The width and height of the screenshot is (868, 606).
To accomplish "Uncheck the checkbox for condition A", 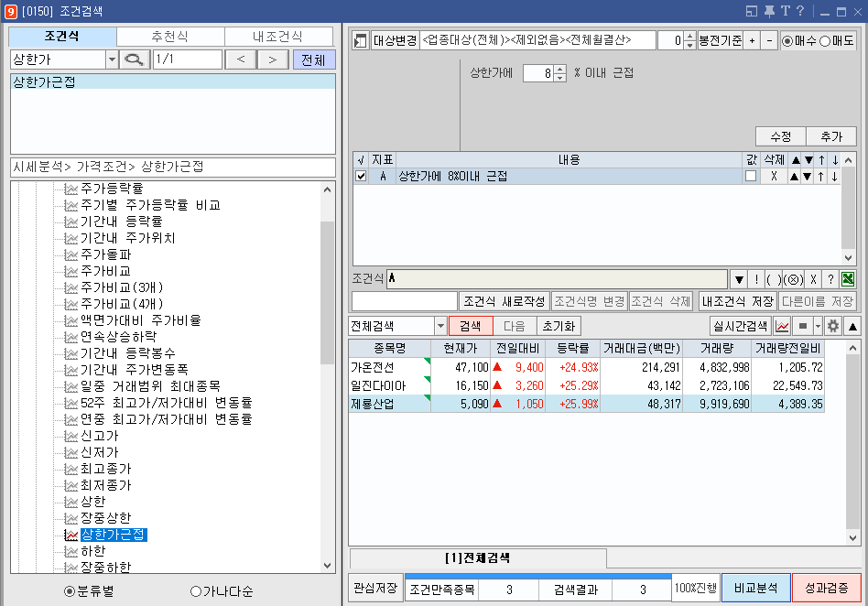I will (361, 175).
